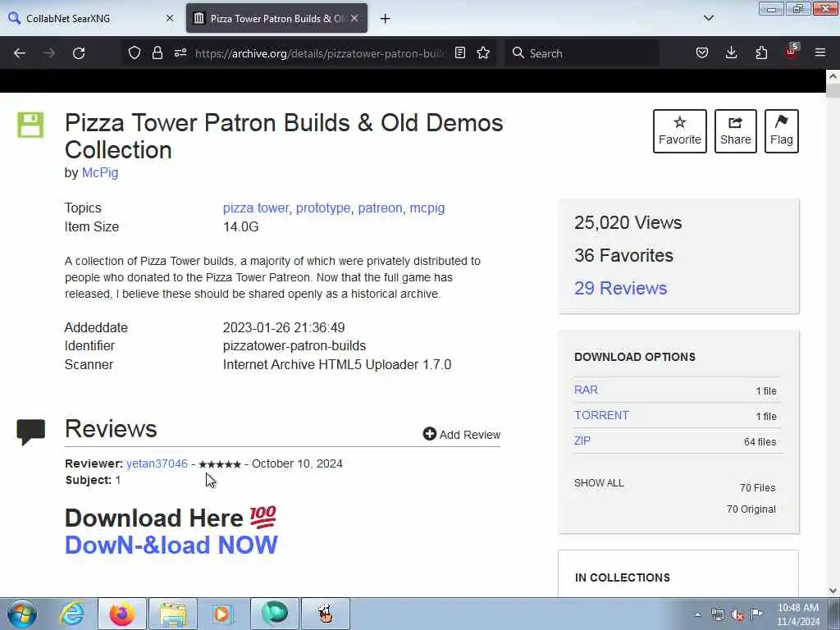This screenshot has height=630, width=840.
Task: Click the Firefox back arrow button
Action: pos(20,53)
